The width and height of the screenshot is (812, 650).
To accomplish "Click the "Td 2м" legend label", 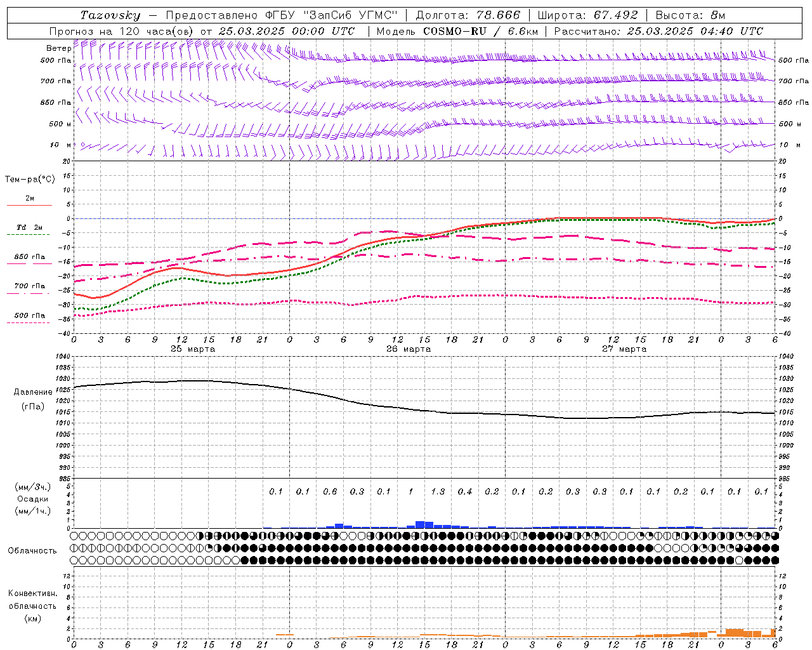I will point(30,227).
